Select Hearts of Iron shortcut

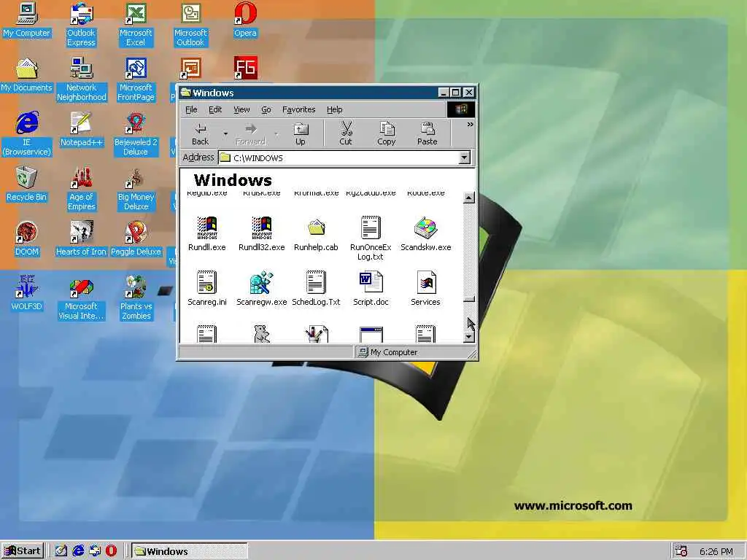coord(82,238)
